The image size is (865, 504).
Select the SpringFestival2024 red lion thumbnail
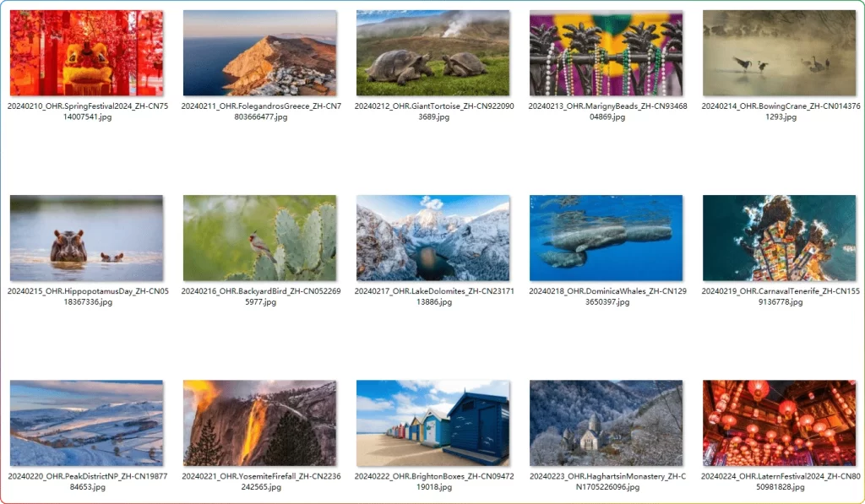[87, 53]
